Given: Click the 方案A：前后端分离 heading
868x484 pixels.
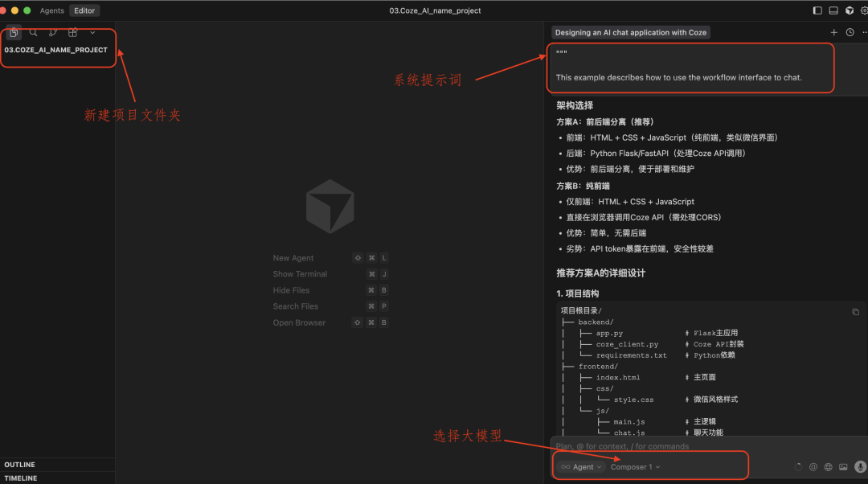Looking at the screenshot, I should coord(605,122).
